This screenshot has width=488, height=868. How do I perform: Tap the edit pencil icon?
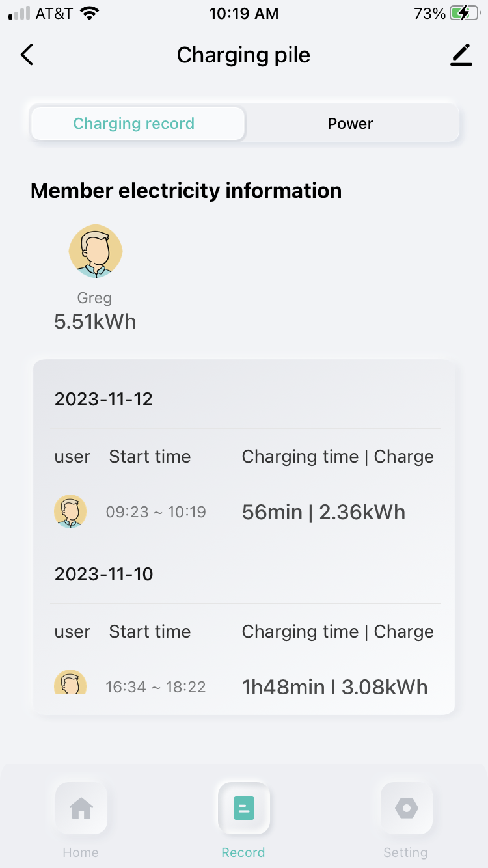click(x=461, y=55)
